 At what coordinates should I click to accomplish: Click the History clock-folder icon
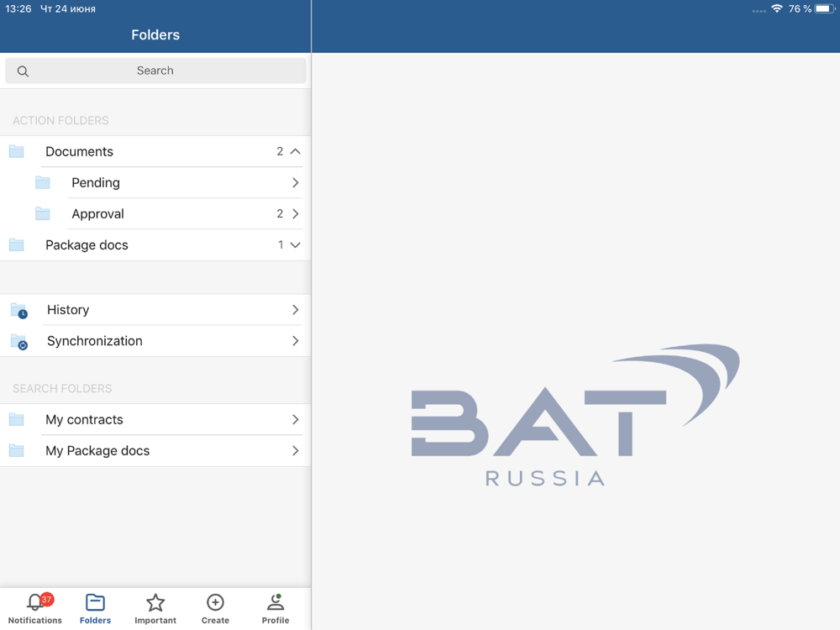coord(19,311)
